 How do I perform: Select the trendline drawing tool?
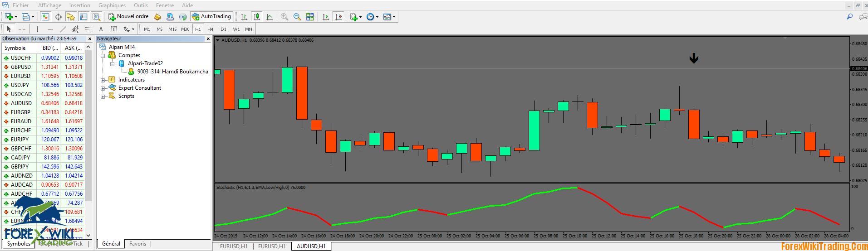click(x=63, y=29)
